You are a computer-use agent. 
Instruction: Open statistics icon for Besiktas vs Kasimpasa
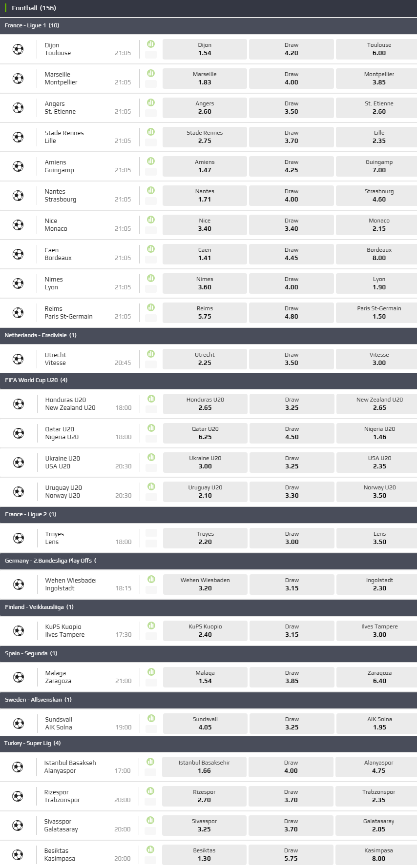click(150, 849)
